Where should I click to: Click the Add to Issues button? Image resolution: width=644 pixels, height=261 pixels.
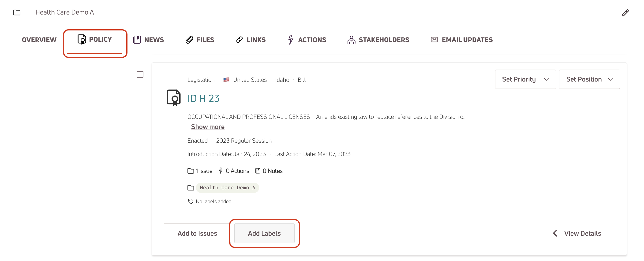click(x=197, y=233)
